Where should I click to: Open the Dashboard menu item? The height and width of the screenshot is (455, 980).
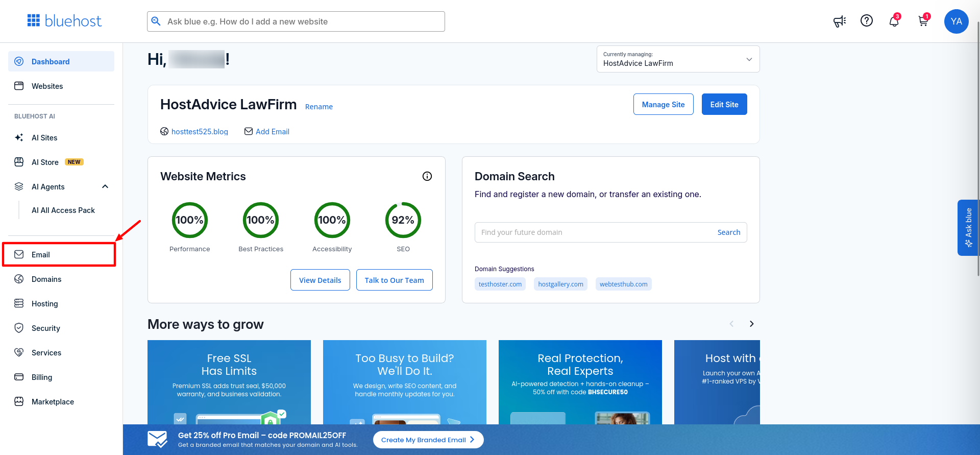point(61,61)
